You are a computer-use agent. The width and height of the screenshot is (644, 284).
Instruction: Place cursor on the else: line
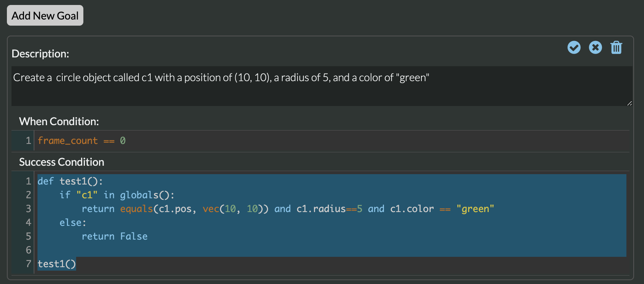pyautogui.click(x=73, y=223)
